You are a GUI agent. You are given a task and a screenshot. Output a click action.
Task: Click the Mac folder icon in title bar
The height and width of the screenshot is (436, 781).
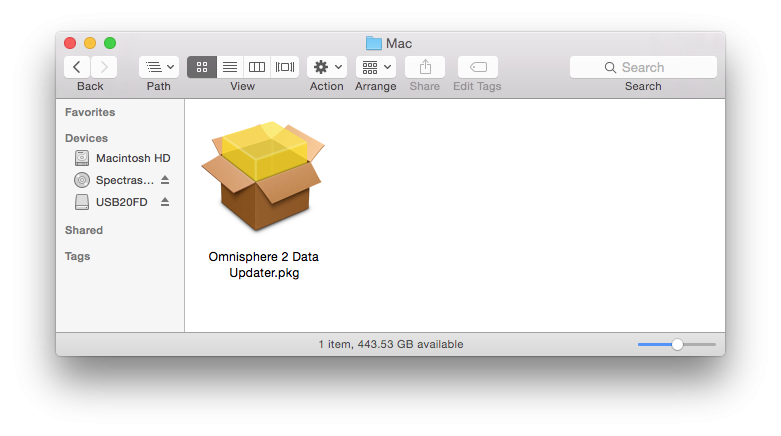tap(374, 43)
